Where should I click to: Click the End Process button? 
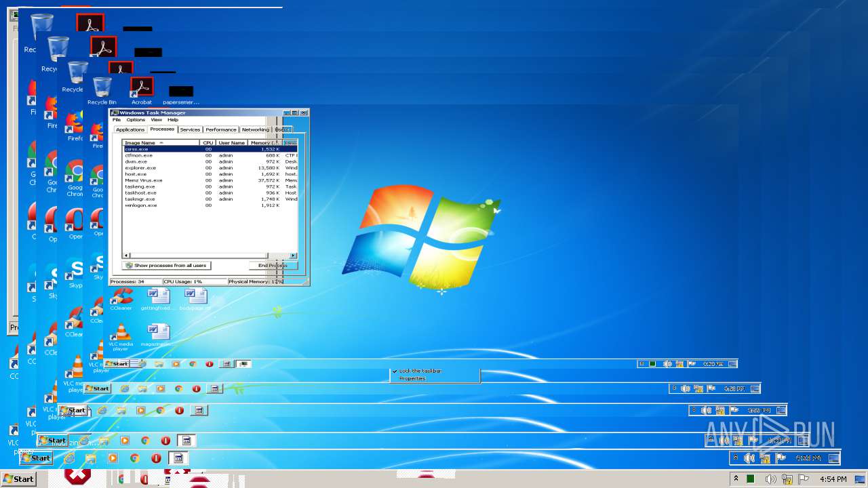pos(273,266)
